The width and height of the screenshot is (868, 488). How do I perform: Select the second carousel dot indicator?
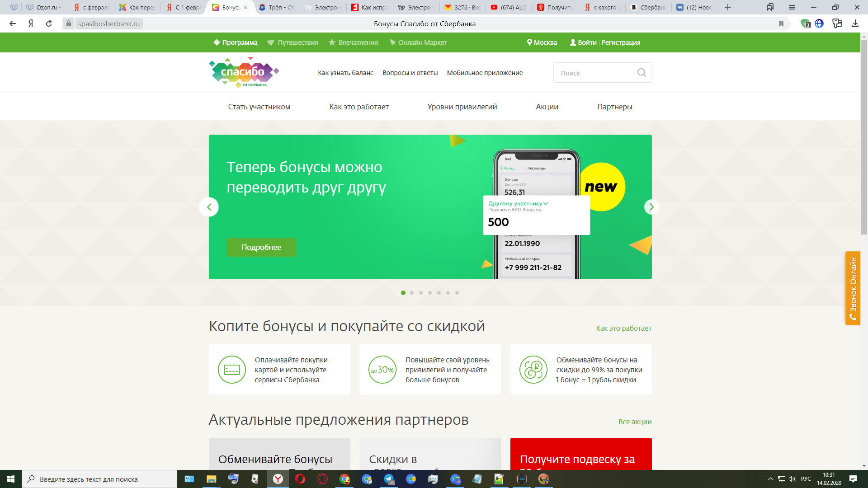(412, 293)
